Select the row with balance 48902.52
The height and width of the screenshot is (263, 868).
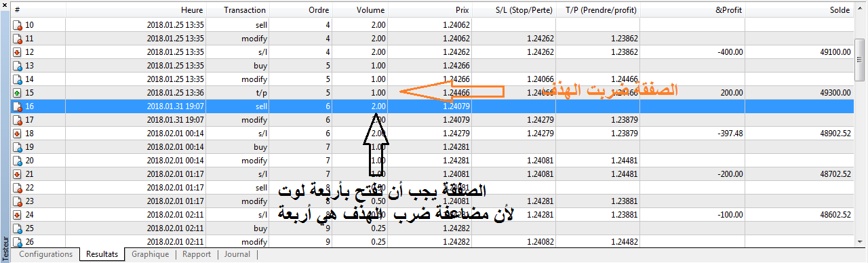click(x=434, y=134)
